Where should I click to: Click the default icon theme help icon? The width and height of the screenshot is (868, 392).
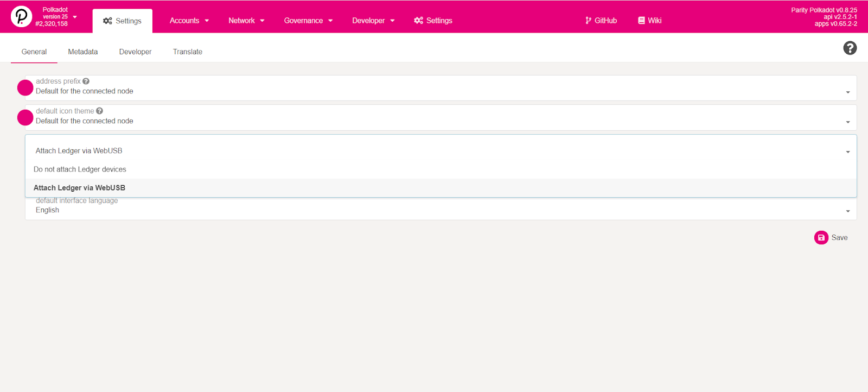(x=99, y=111)
